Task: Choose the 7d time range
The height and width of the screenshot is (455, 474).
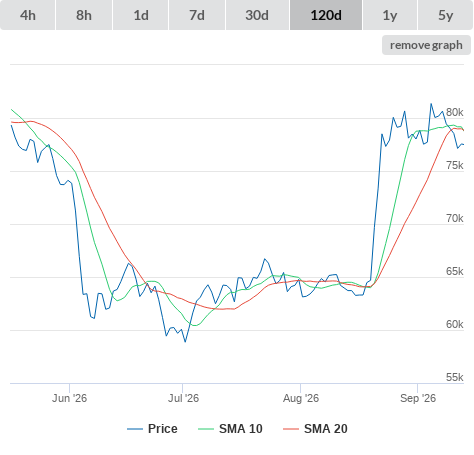Action: 197,15
